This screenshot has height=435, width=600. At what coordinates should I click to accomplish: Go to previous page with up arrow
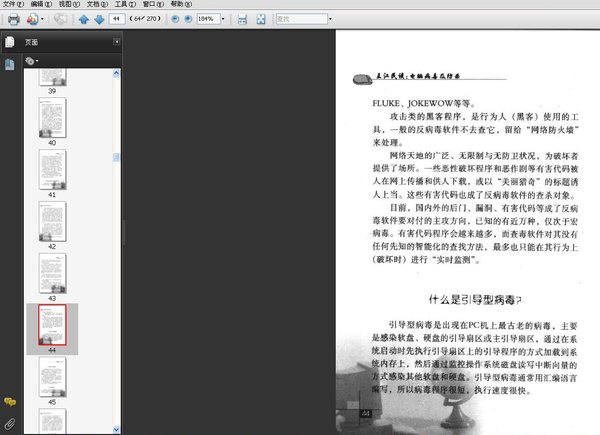point(84,19)
